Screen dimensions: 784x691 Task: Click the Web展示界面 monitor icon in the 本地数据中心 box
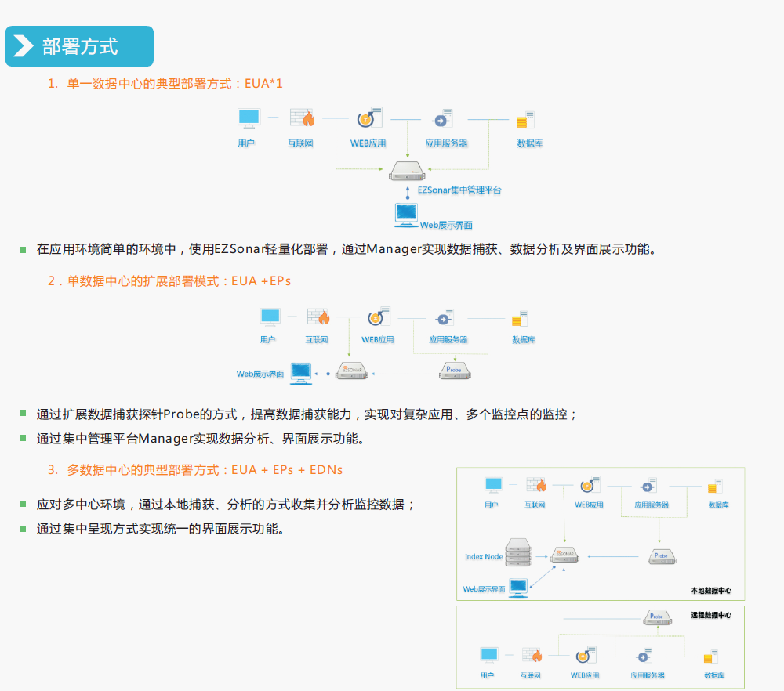[518, 588]
